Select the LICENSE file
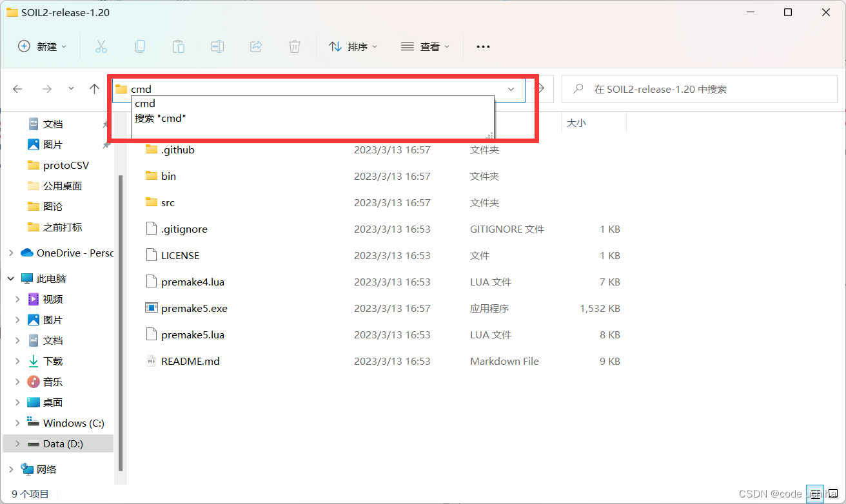846x504 pixels. [181, 255]
